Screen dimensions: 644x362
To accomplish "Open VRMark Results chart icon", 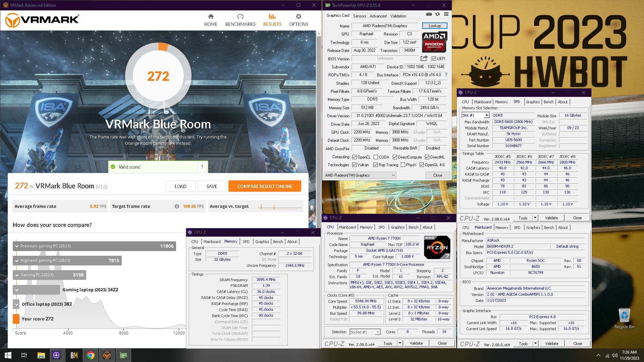I will point(272,16).
